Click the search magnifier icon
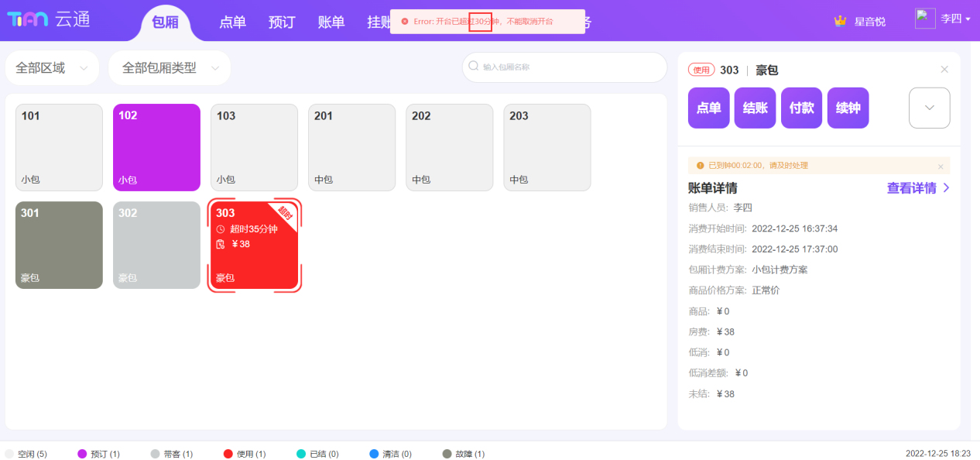Screen dimensions: 980x460 point(473,67)
